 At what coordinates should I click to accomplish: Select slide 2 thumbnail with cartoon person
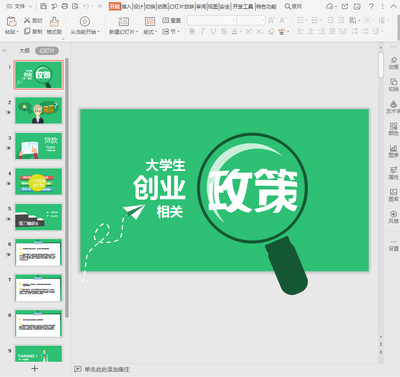tap(38, 110)
